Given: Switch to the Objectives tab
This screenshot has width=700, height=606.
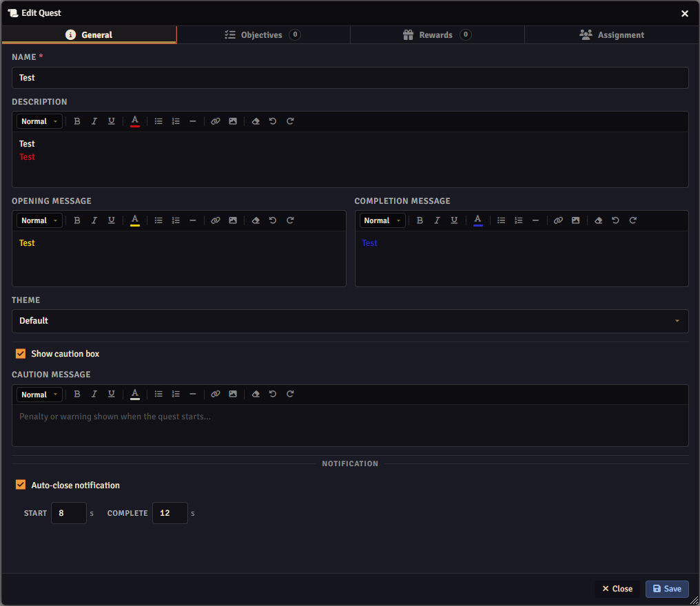Looking at the screenshot, I should (263, 35).
